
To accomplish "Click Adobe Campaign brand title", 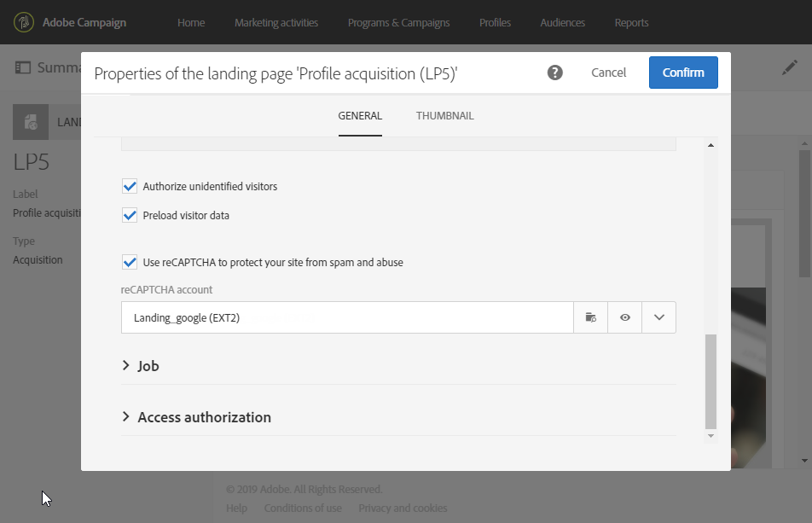I will 84,23.
